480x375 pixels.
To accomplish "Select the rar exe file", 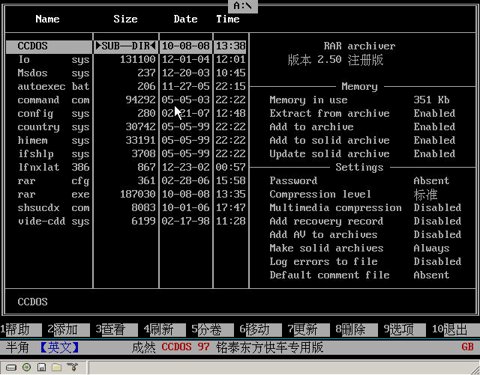I will 126,194.
